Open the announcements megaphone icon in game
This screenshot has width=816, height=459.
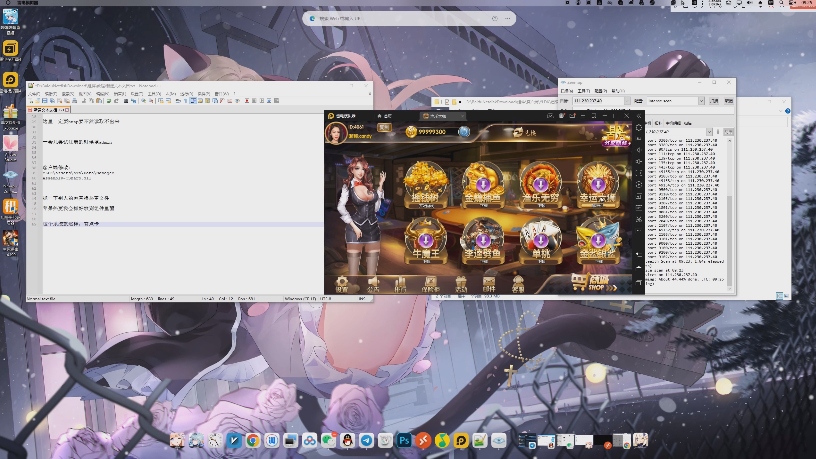[x=373, y=285]
